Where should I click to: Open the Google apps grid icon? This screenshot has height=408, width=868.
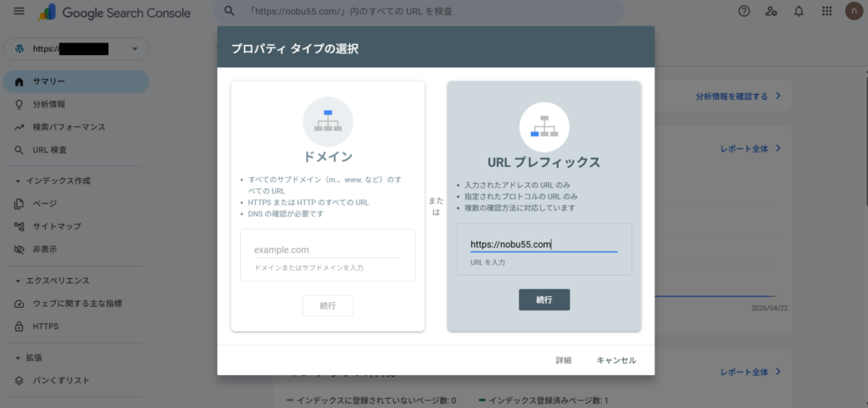826,11
